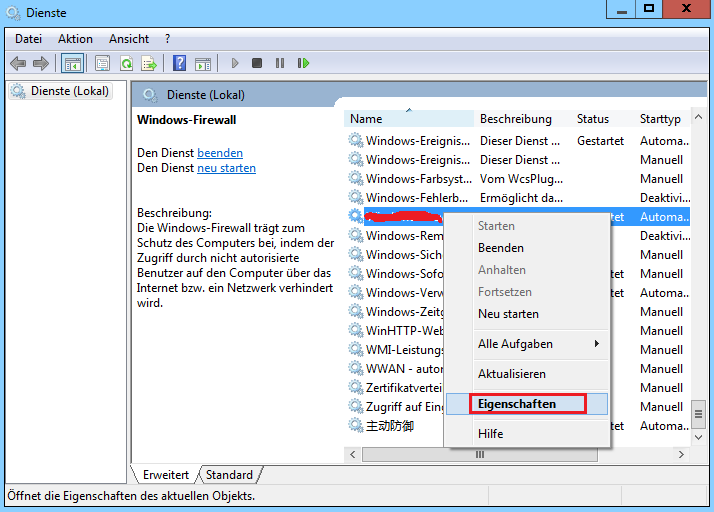Click the Back arrow in toolbar
This screenshot has width=714, height=512.
click(18, 63)
